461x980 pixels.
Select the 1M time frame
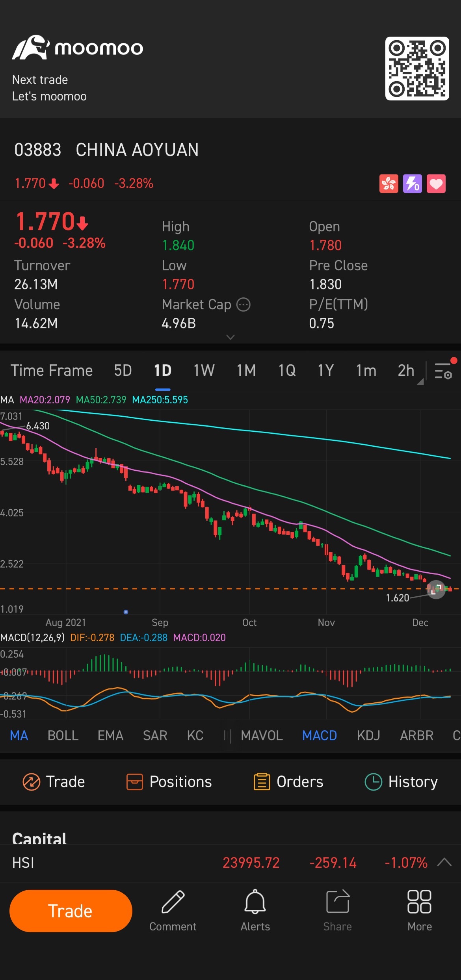tap(246, 371)
